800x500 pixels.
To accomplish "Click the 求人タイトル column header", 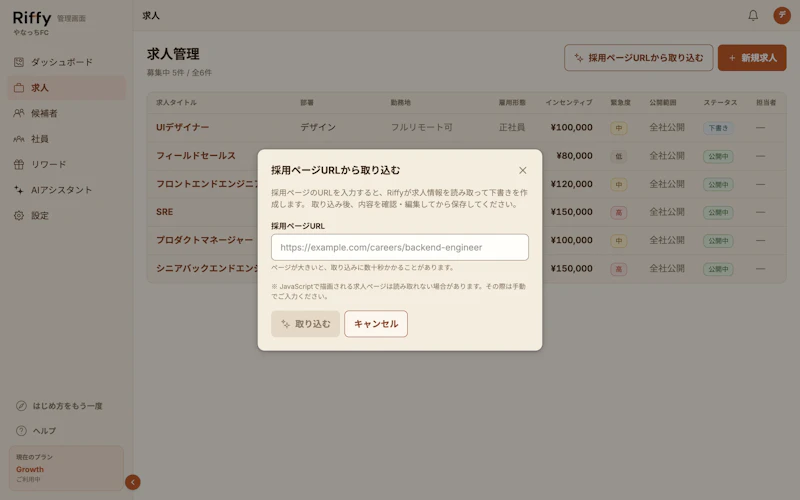I will (x=176, y=103).
